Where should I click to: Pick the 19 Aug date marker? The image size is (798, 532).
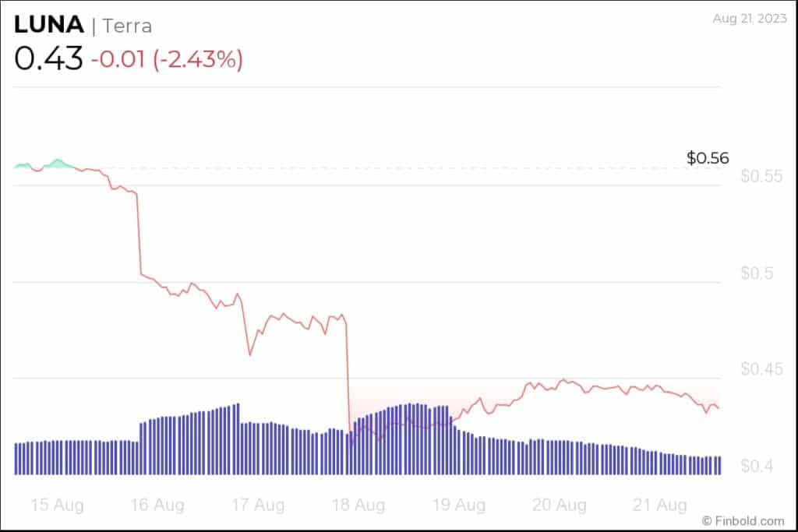459,505
